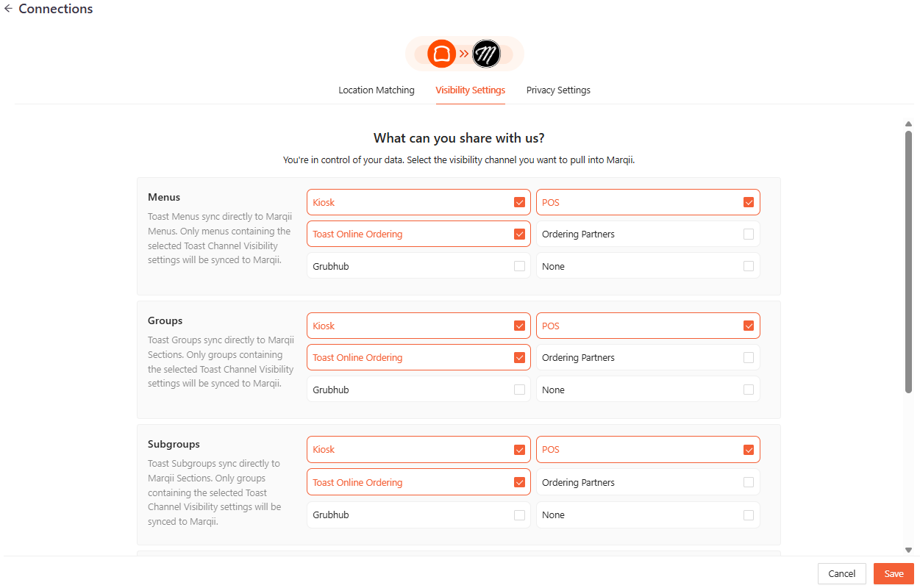Viewport: 920px width, 588px height.
Task: Click the back arrow beside Connections
Action: point(8,10)
